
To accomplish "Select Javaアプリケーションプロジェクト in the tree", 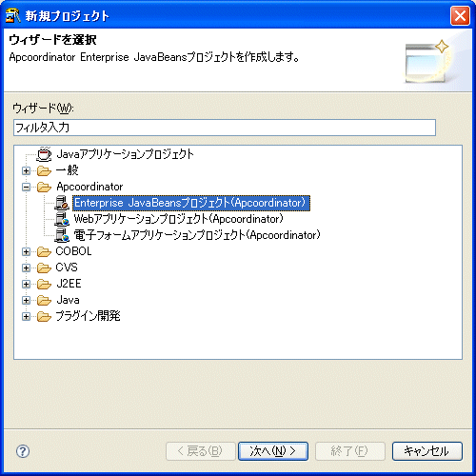I will point(125,154).
